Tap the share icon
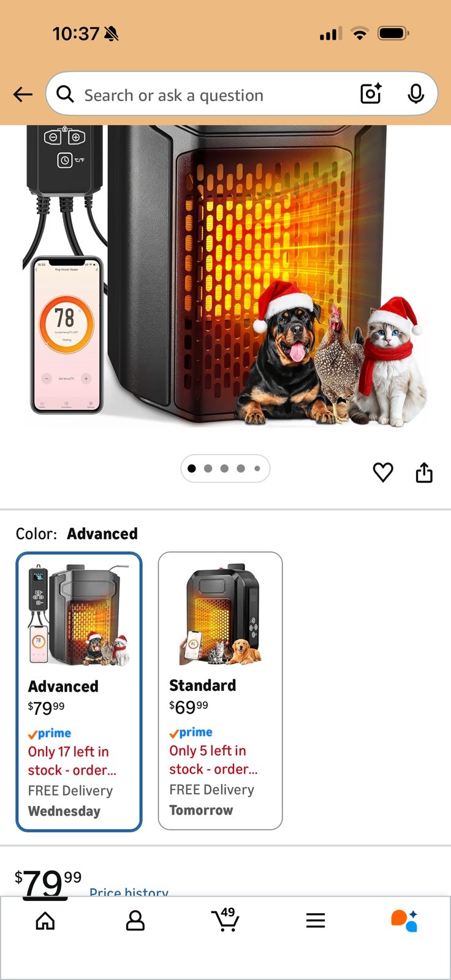Image resolution: width=451 pixels, height=980 pixels. (x=424, y=472)
